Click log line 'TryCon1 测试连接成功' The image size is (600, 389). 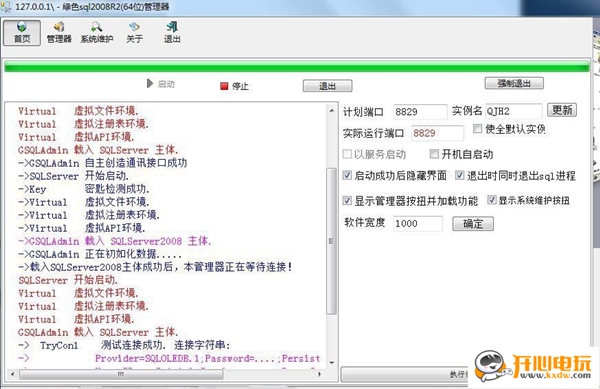pos(103,345)
